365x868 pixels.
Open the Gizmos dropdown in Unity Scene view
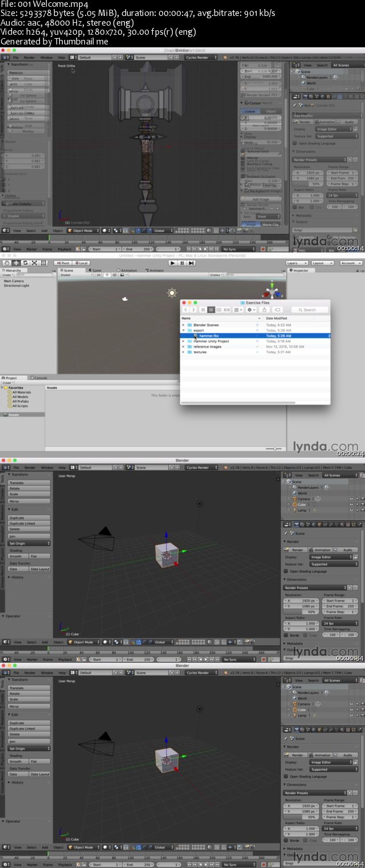tap(217, 275)
